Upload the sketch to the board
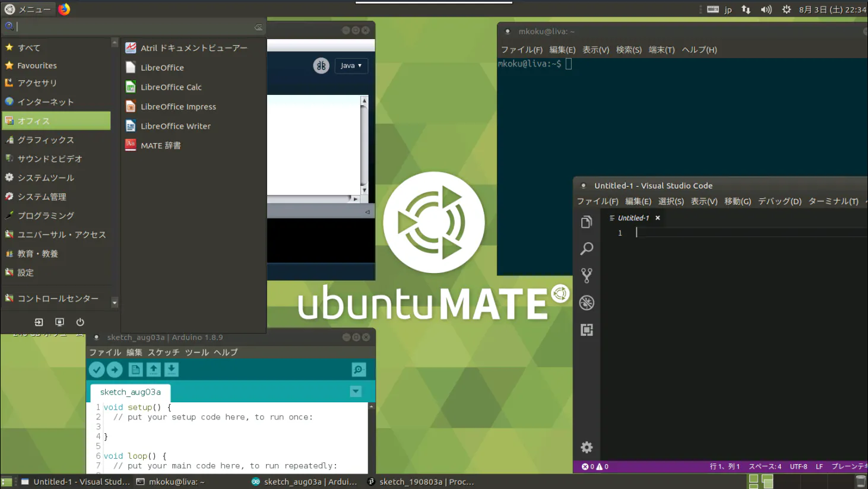Viewport: 868px width, 489px height. coord(114,370)
